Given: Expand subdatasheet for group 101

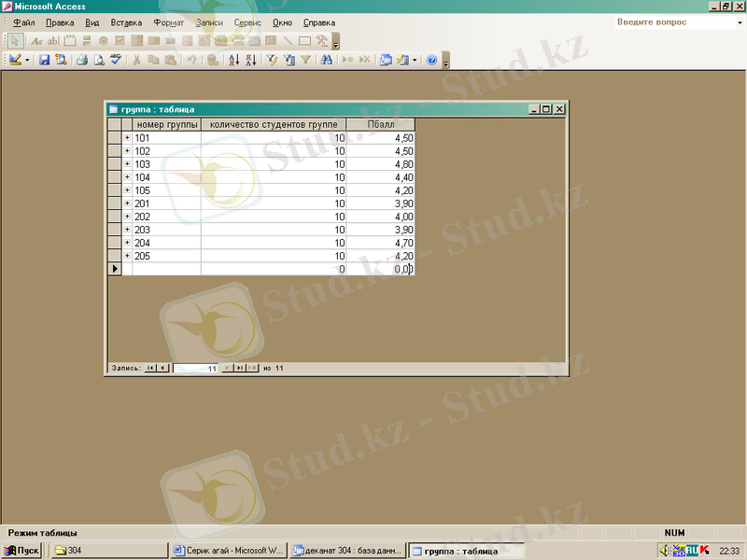Looking at the screenshot, I should 127,138.
